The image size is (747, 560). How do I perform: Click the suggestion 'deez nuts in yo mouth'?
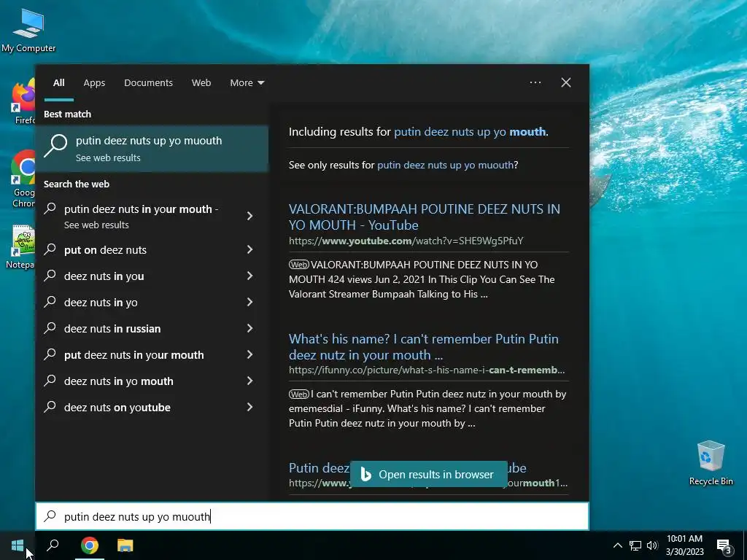[119, 381]
